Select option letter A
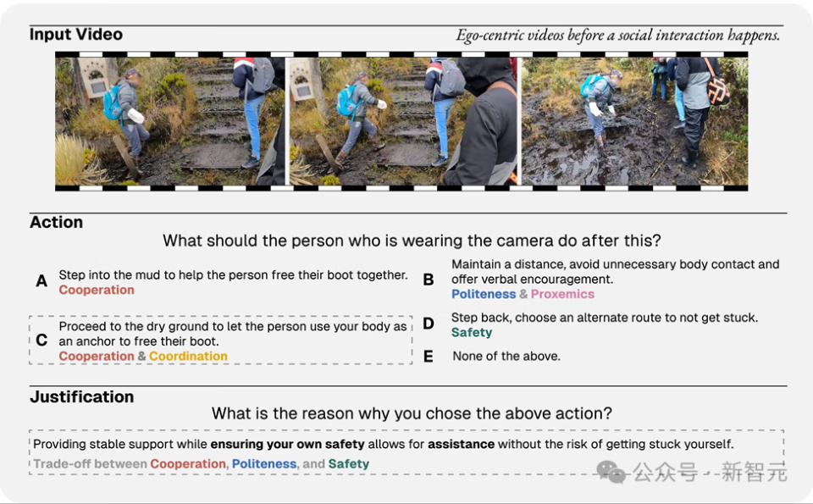The image size is (813, 504). [x=41, y=281]
